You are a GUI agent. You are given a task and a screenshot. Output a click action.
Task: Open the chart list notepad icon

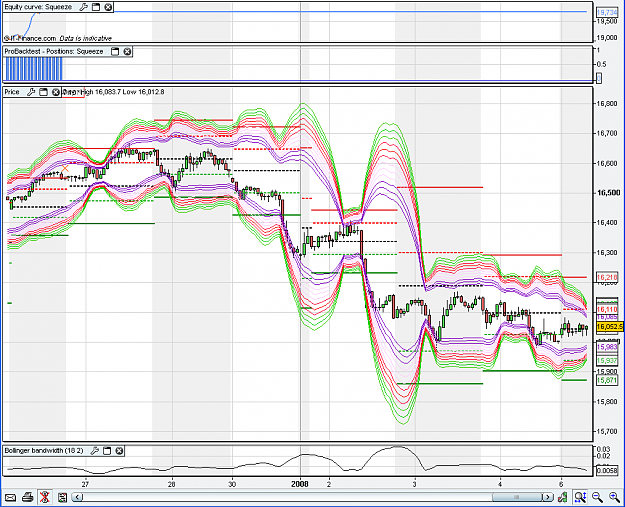click(x=62, y=497)
